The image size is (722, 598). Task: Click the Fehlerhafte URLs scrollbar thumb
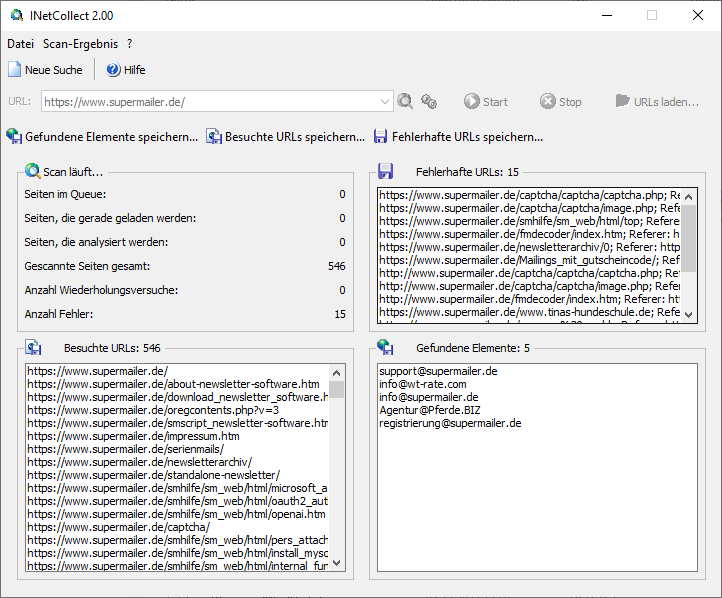click(689, 238)
